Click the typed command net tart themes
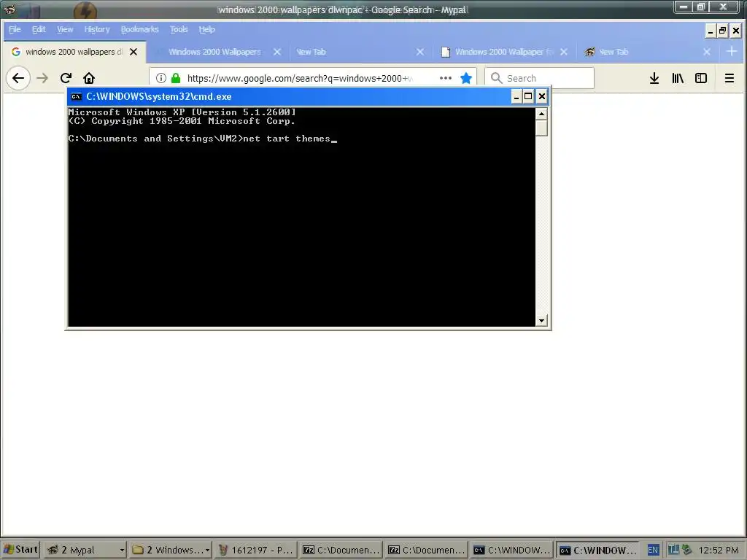The width and height of the screenshot is (747, 560). pos(286,139)
